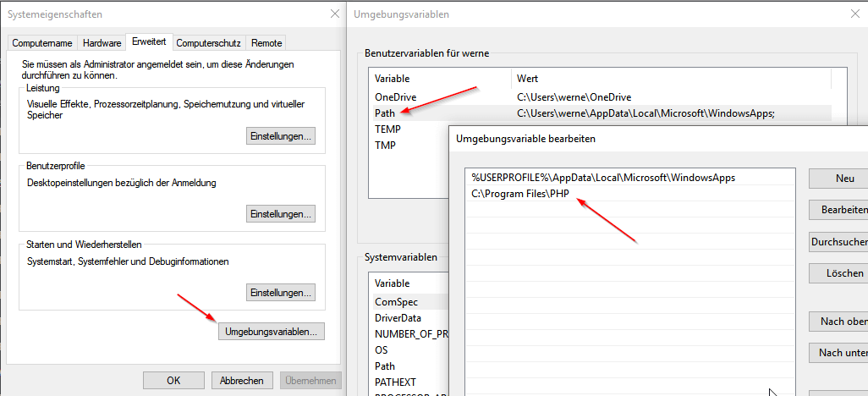This screenshot has width=868, height=396.
Task: Switch to the Computername tab
Action: point(43,43)
